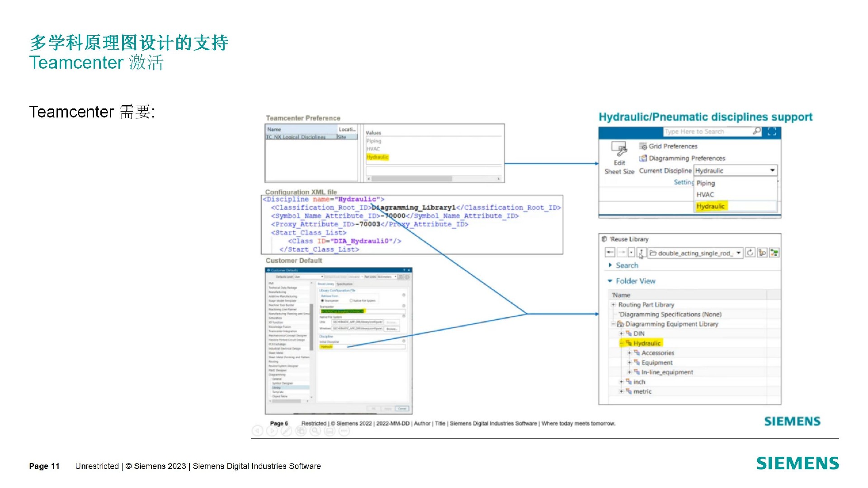Open Diagramming Preferences
Image resolution: width=868 pixels, height=488 pixels.
(x=682, y=158)
